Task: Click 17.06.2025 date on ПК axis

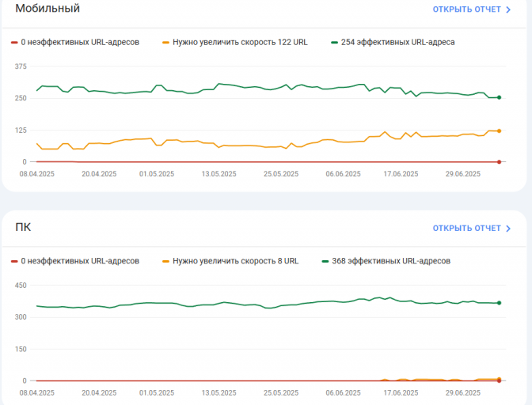Action: (x=401, y=393)
